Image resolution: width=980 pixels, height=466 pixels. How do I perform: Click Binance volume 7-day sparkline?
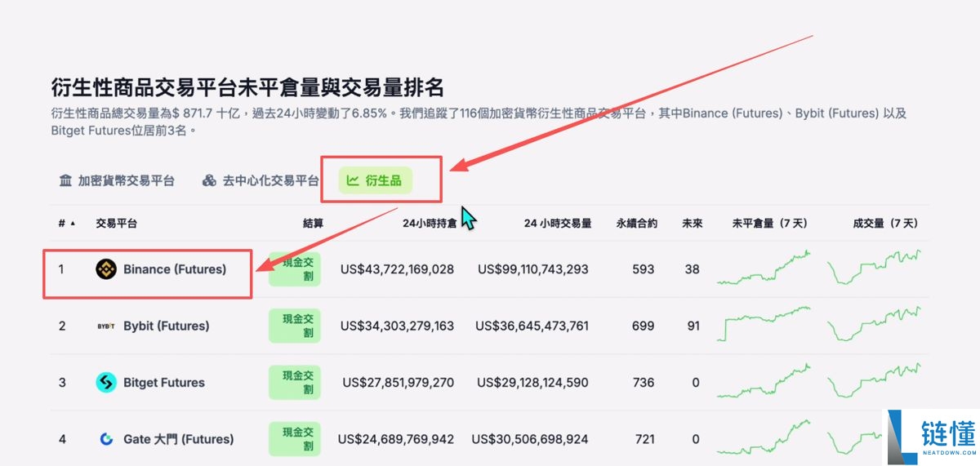875,268
